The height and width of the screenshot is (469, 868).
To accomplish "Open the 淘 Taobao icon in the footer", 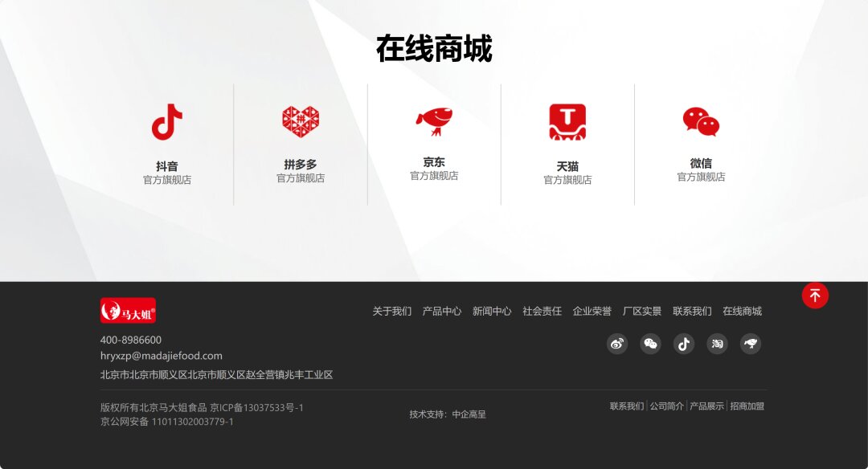I will [717, 344].
